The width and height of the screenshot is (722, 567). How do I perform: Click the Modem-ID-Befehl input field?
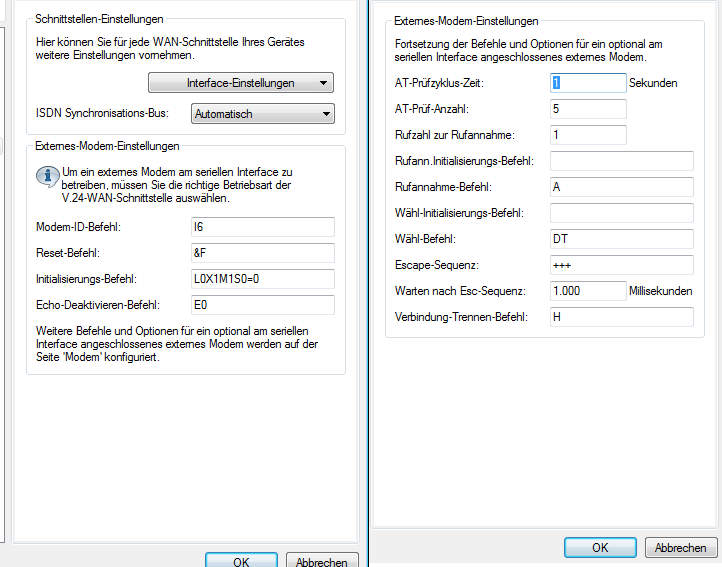tap(262, 228)
